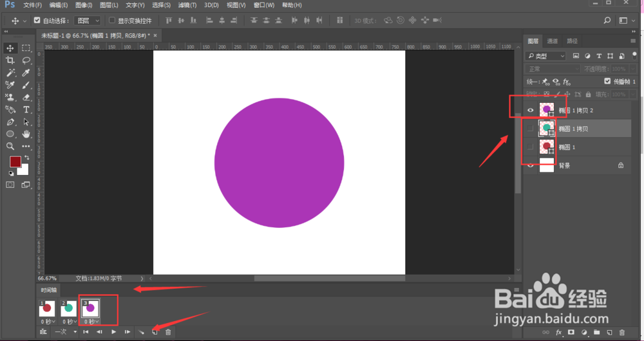Image resolution: width=644 pixels, height=341 pixels.
Task: Switch to the 通道 tab
Action: click(x=553, y=41)
